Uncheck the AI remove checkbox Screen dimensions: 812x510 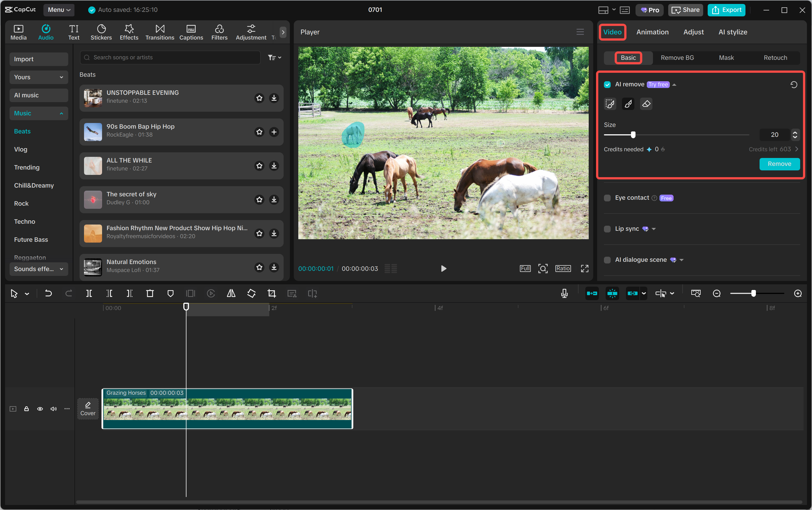607,84
